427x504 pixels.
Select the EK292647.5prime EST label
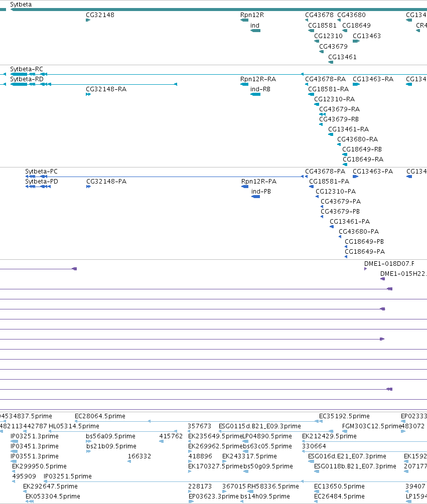(50, 486)
